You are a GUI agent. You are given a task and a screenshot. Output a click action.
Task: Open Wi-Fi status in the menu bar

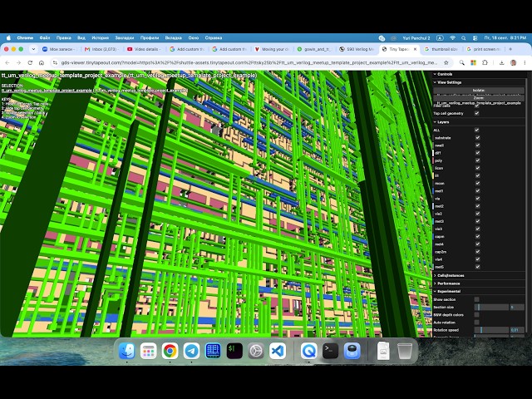(x=452, y=38)
